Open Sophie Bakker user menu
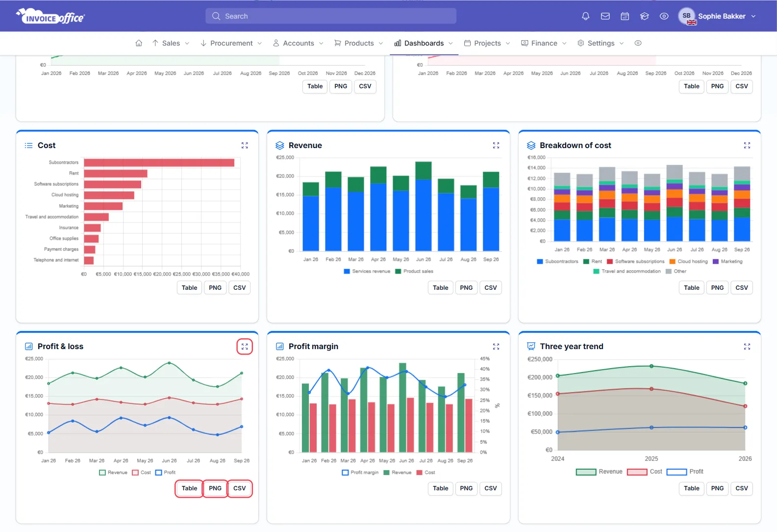The image size is (777, 532). tap(717, 16)
